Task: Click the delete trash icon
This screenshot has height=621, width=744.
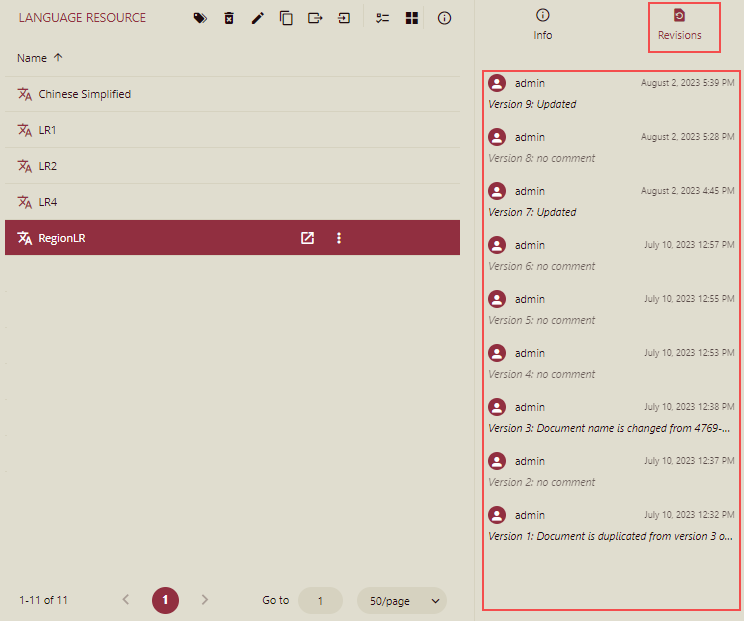Action: [x=229, y=18]
